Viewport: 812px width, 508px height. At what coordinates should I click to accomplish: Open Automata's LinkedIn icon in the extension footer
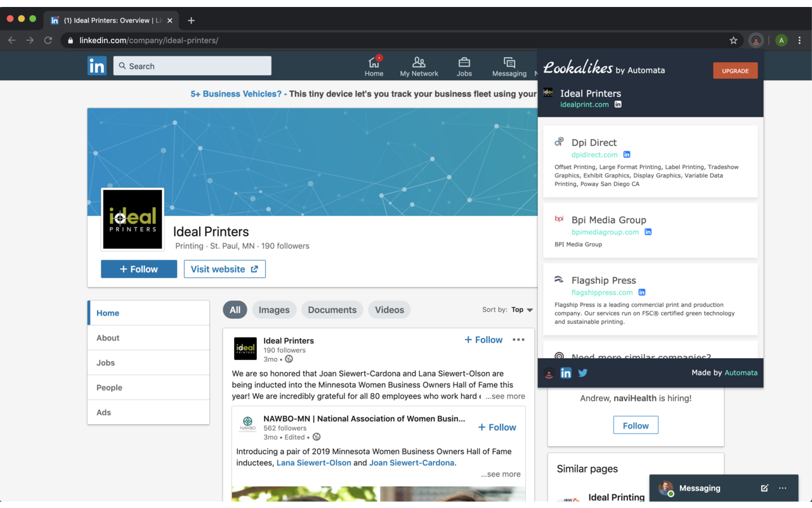click(x=566, y=373)
